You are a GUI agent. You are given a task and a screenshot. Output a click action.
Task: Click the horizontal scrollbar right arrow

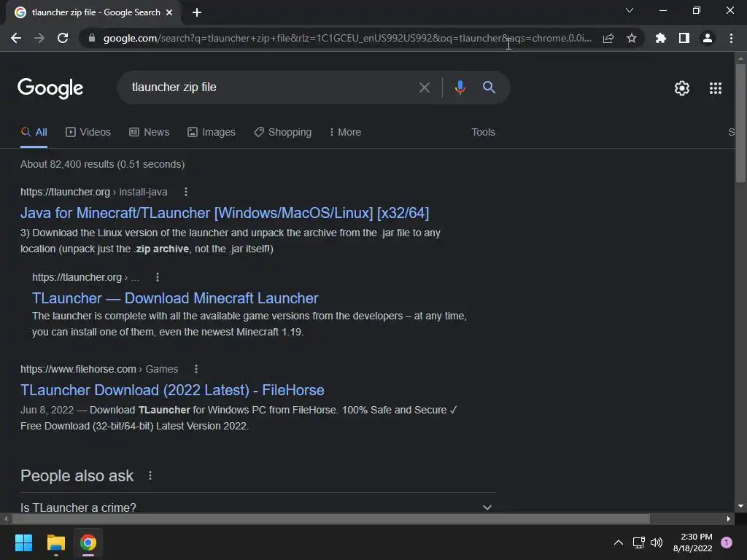pos(729,518)
